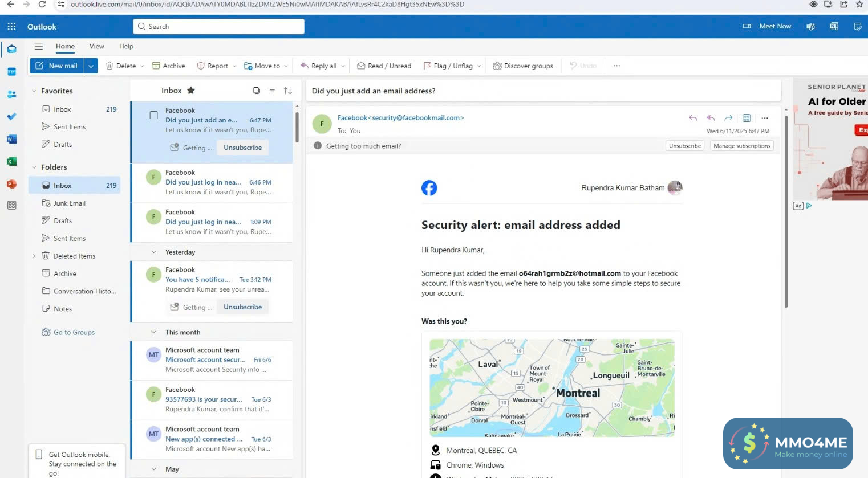868x478 pixels.
Task: Open the ribbon overflow ellipsis menu
Action: [x=616, y=66]
